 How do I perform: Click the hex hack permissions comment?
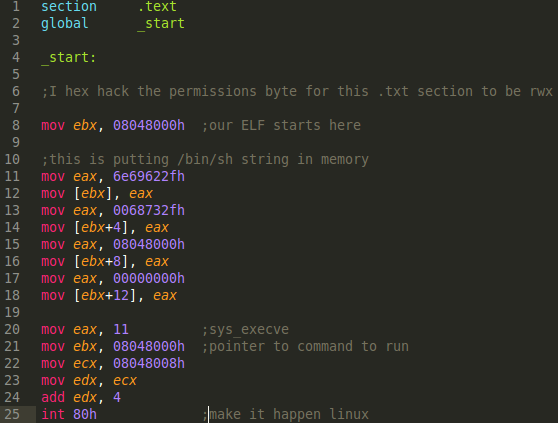[x=297, y=91]
